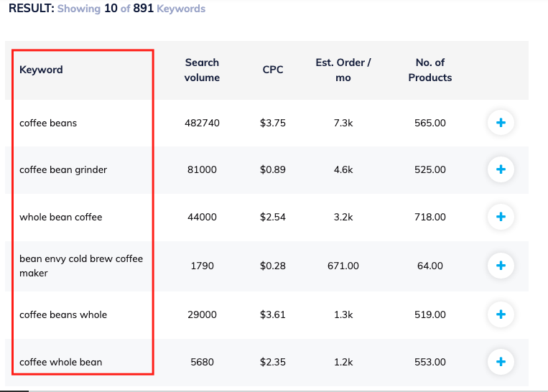Click the 891 Keywords result count

point(169,9)
